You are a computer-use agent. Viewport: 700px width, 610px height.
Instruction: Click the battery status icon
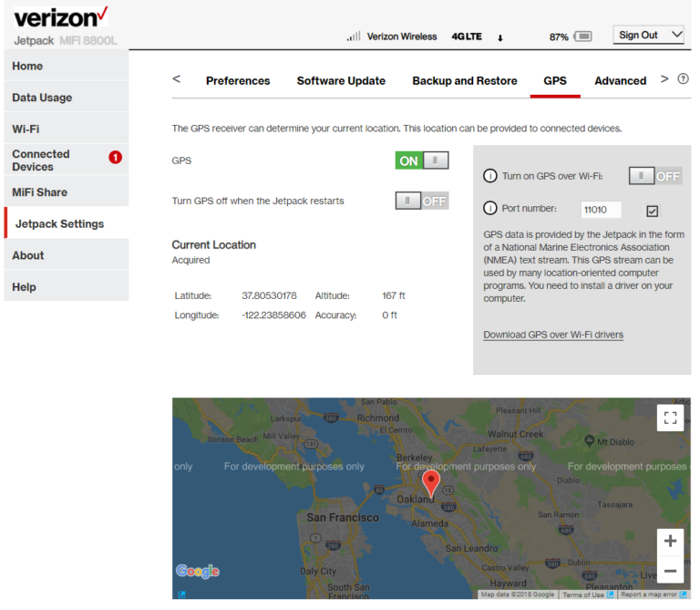(x=582, y=36)
